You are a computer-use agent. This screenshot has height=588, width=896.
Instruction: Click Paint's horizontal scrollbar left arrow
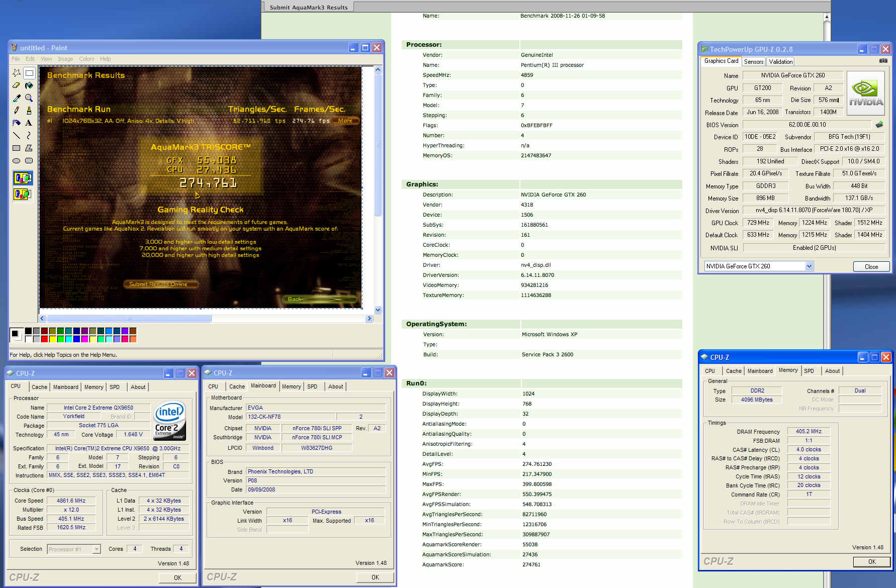coord(42,319)
